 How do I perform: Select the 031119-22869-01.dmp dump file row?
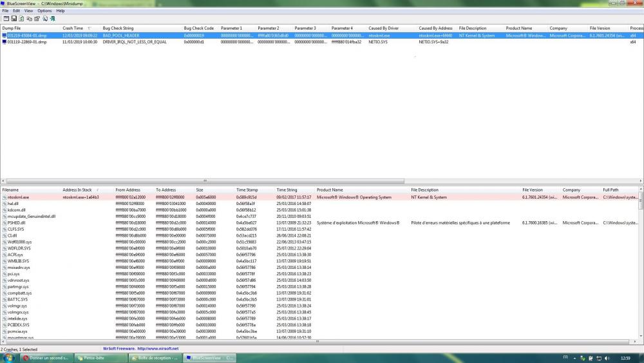click(x=26, y=42)
